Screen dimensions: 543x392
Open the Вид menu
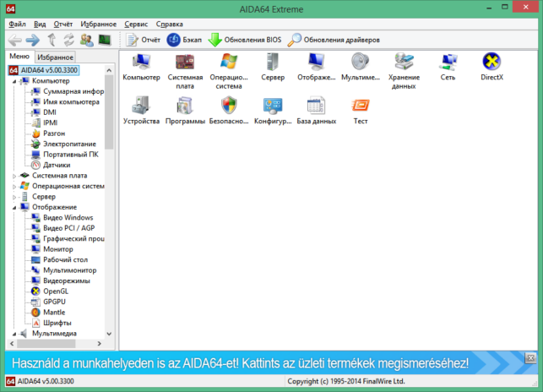pos(40,24)
